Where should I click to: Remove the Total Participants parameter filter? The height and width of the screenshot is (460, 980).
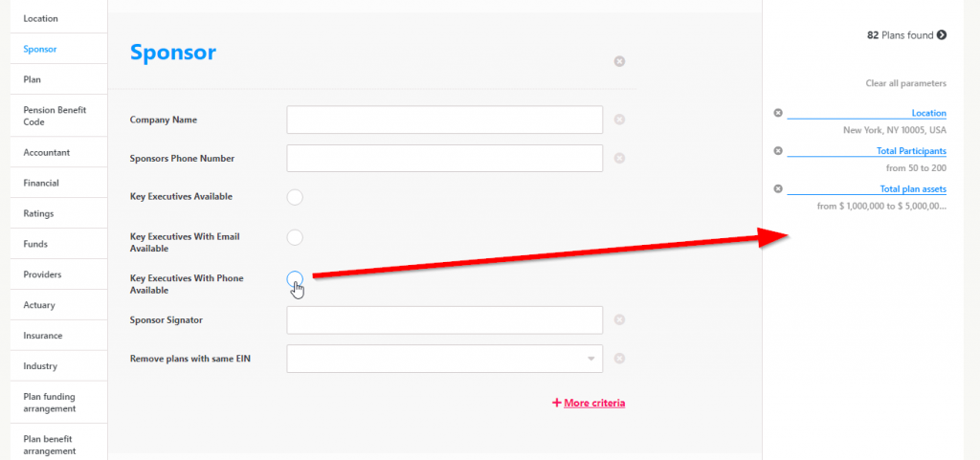(778, 151)
